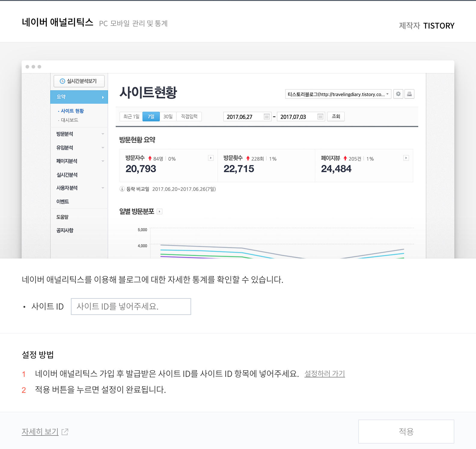Click the 적용 apply button

click(x=406, y=432)
